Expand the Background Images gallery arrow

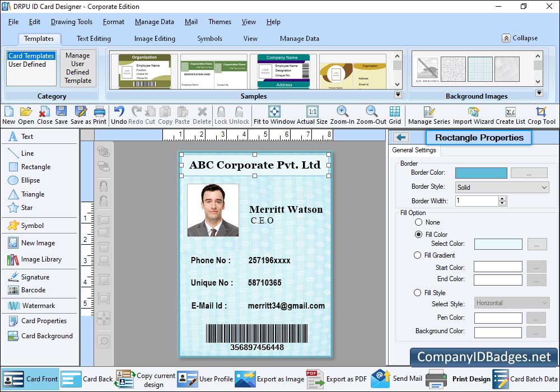pyautogui.click(x=539, y=93)
